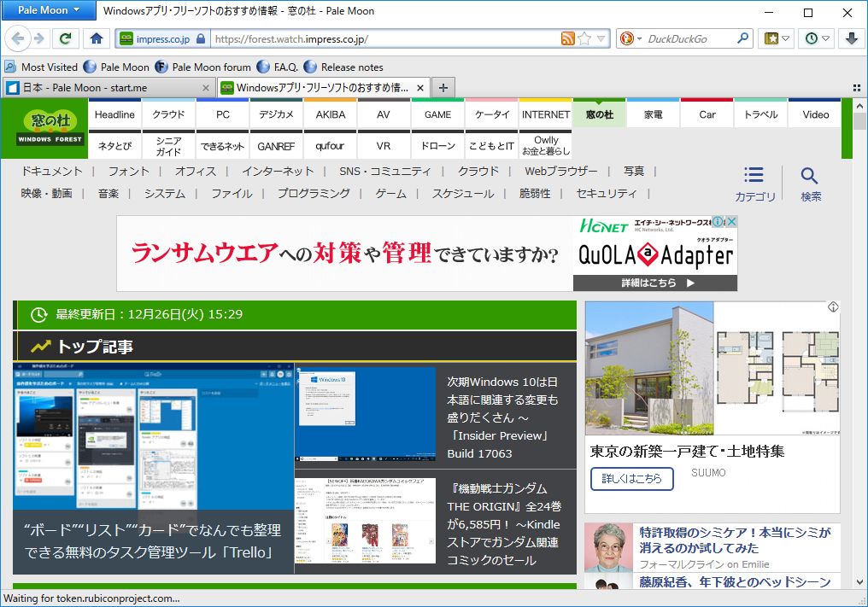Open the Video nav item

pyautogui.click(x=816, y=114)
